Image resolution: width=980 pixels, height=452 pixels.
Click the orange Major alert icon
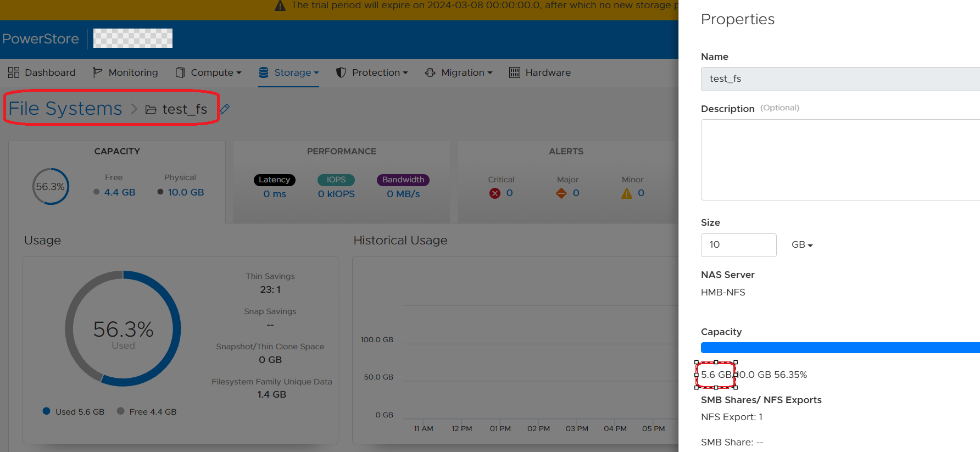coord(561,193)
